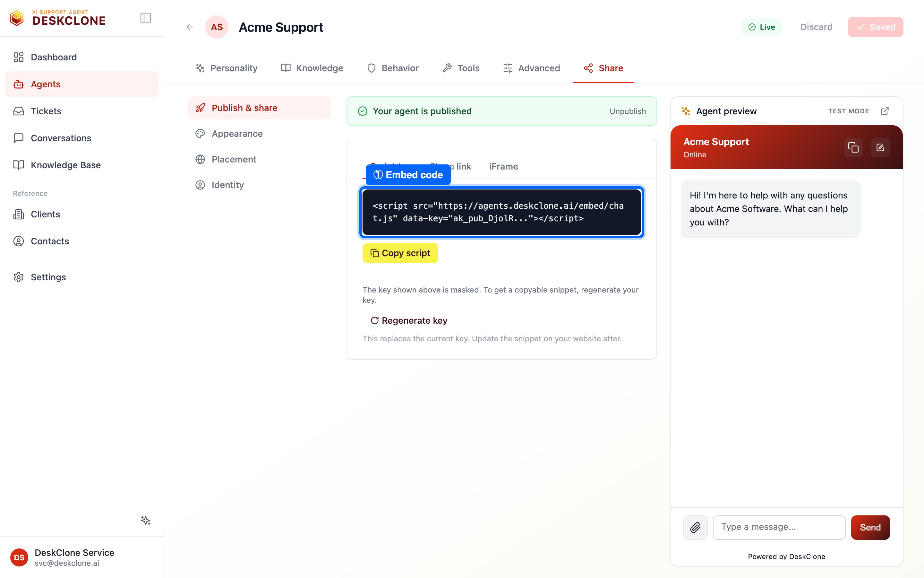Open Conversations page
924x578 pixels.
82,138
